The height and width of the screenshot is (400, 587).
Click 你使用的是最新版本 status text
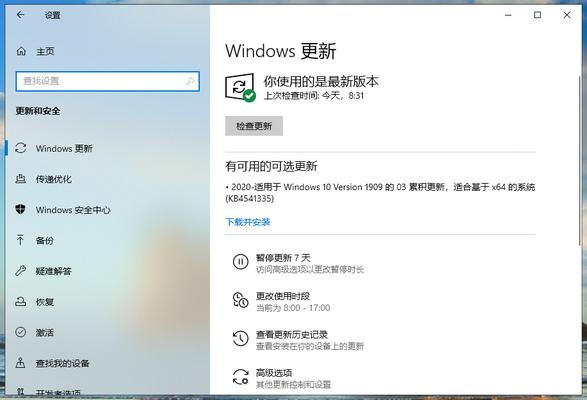point(321,81)
